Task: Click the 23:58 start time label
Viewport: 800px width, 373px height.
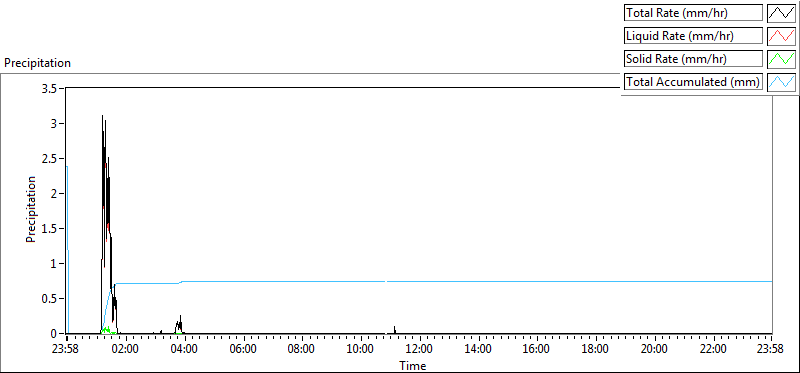Action: pyautogui.click(x=67, y=350)
